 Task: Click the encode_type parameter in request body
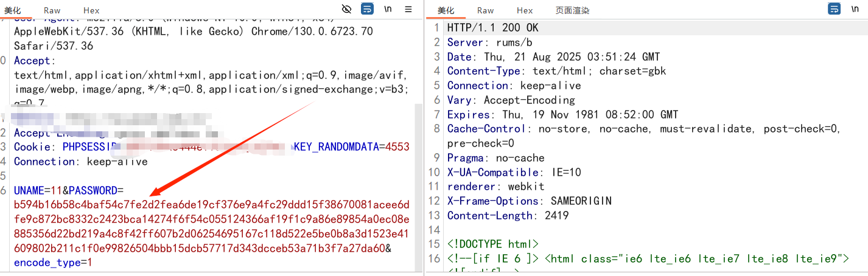[x=47, y=263]
